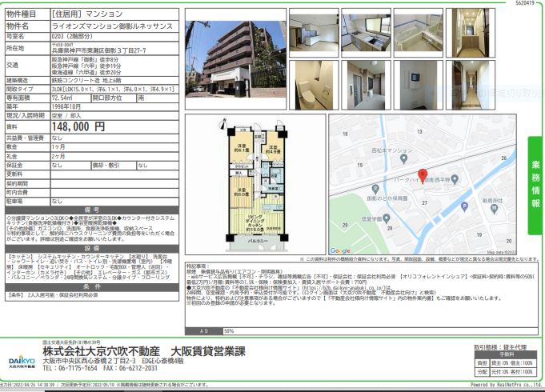
Task: Open the building exterior photo
Action: 235,59
